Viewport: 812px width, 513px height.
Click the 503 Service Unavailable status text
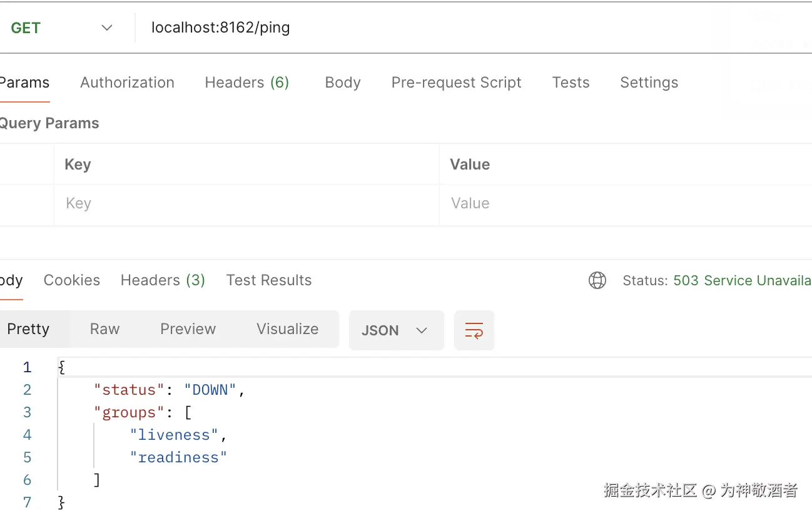click(742, 280)
